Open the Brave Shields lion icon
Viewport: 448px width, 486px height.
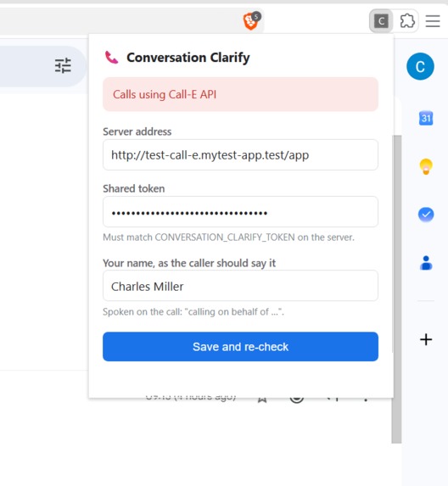click(x=250, y=21)
